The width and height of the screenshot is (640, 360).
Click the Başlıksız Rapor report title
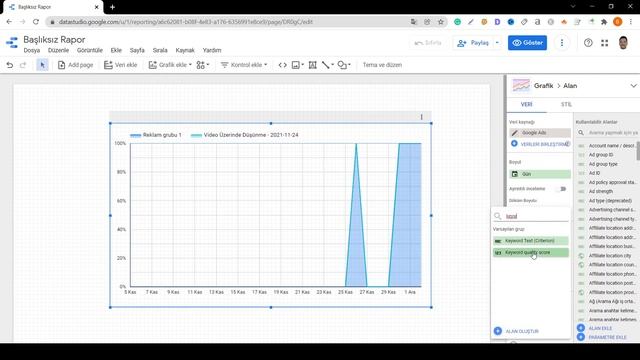coord(54,40)
